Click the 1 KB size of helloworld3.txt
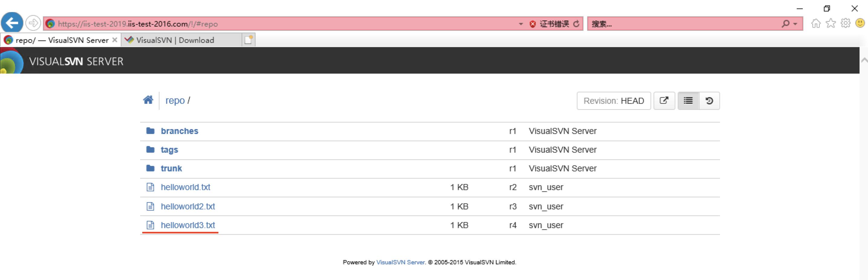Image resolution: width=868 pixels, height=280 pixels. (x=459, y=225)
